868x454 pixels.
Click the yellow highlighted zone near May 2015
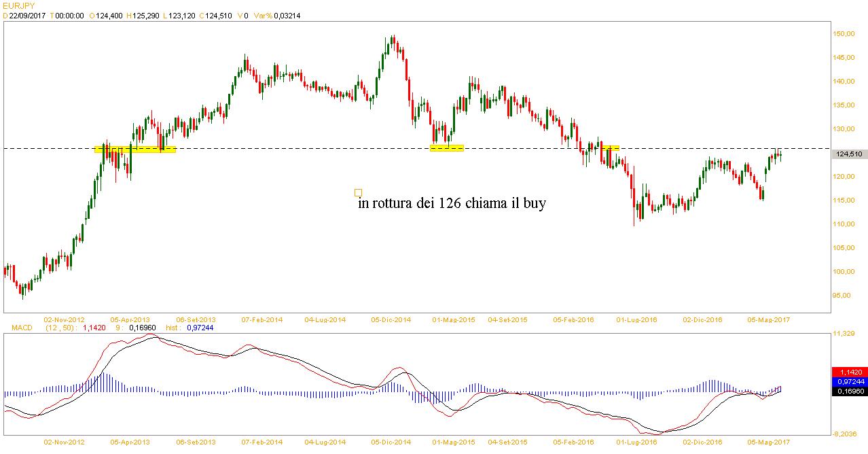447,148
